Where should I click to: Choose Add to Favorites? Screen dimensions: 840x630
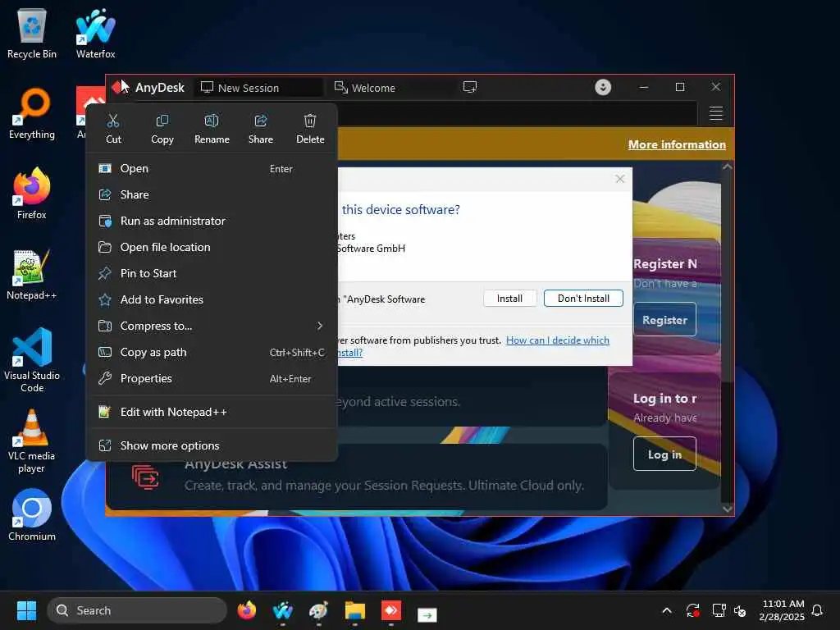click(212, 300)
